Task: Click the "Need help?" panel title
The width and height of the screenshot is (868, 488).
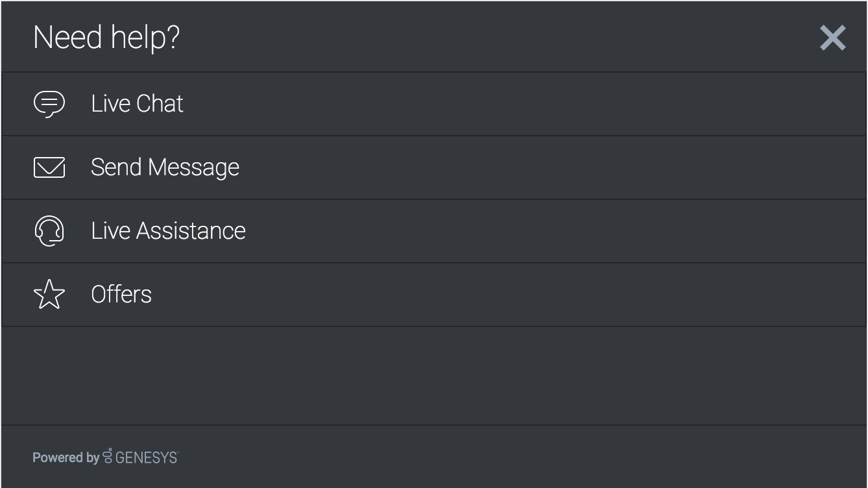Action: [106, 38]
